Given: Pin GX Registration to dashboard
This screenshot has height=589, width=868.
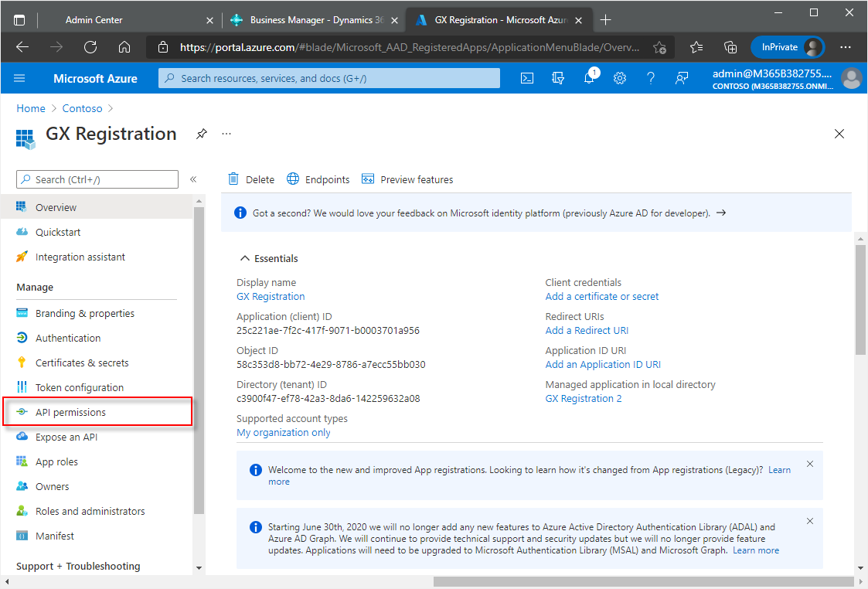Looking at the screenshot, I should pyautogui.click(x=201, y=134).
